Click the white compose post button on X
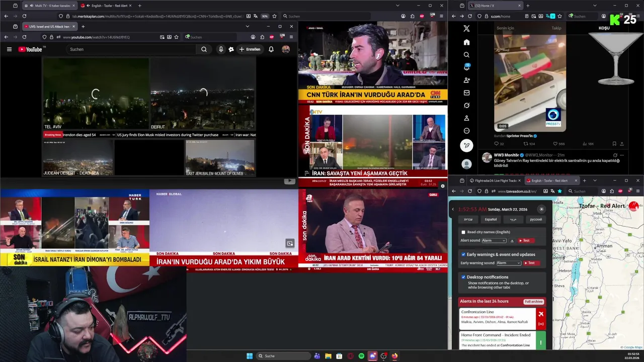Image resolution: width=644 pixels, height=362 pixels. point(466,145)
